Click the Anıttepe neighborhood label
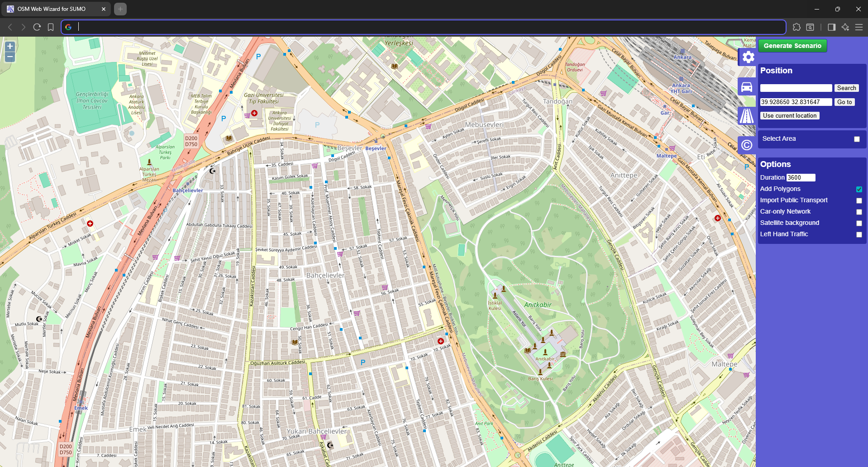This screenshot has height=467, width=868. 624,175
